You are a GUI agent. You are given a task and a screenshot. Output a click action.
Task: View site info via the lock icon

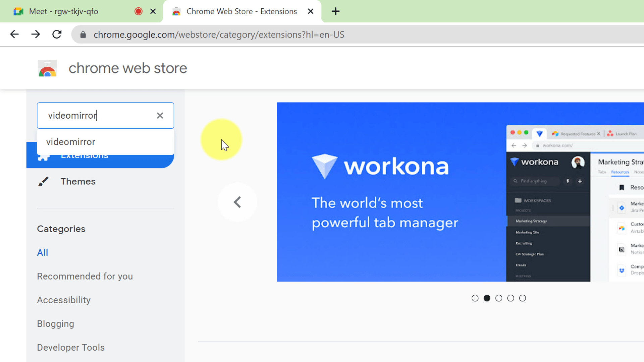coord(83,35)
